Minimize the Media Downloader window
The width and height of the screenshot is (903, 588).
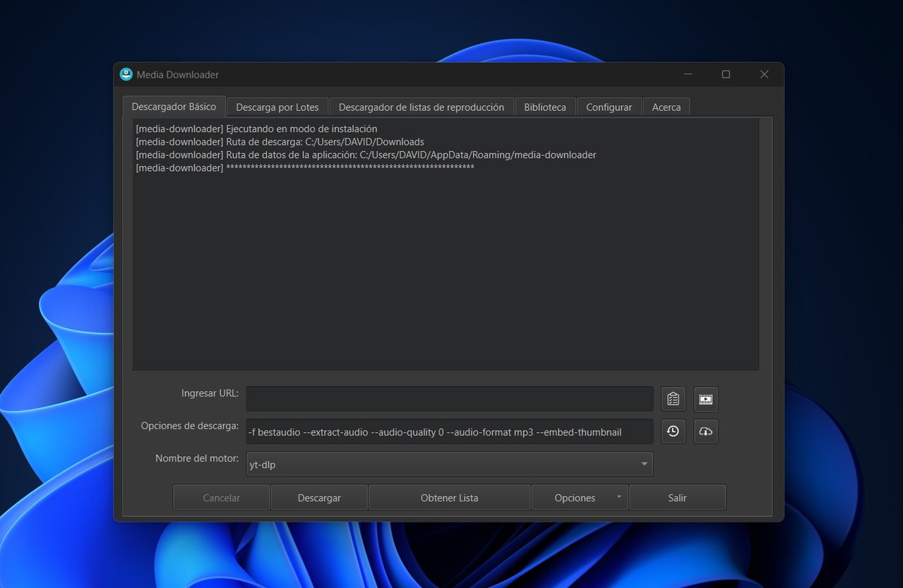point(688,74)
